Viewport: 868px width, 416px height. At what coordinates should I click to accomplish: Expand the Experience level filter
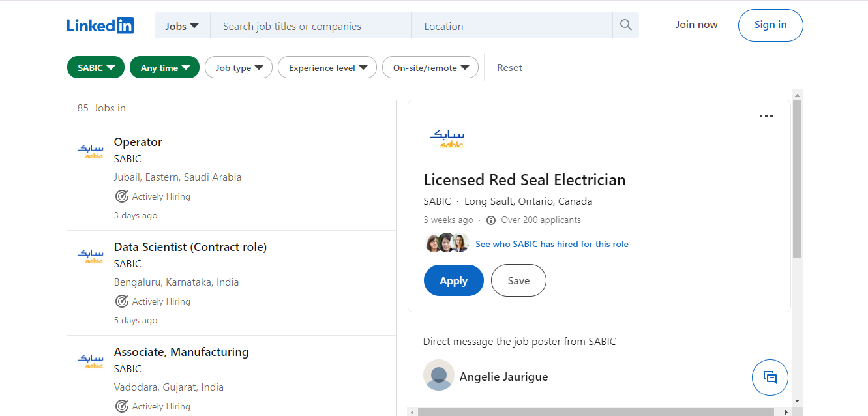click(327, 68)
